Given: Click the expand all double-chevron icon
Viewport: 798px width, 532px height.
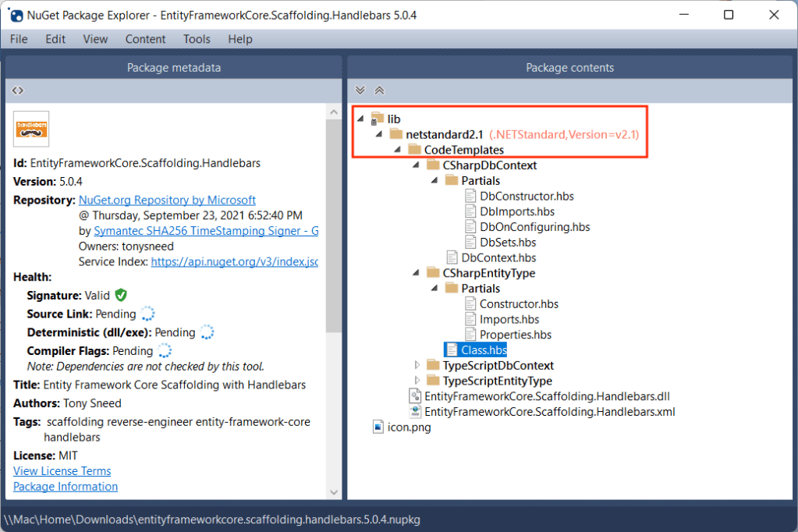Looking at the screenshot, I should pyautogui.click(x=360, y=90).
